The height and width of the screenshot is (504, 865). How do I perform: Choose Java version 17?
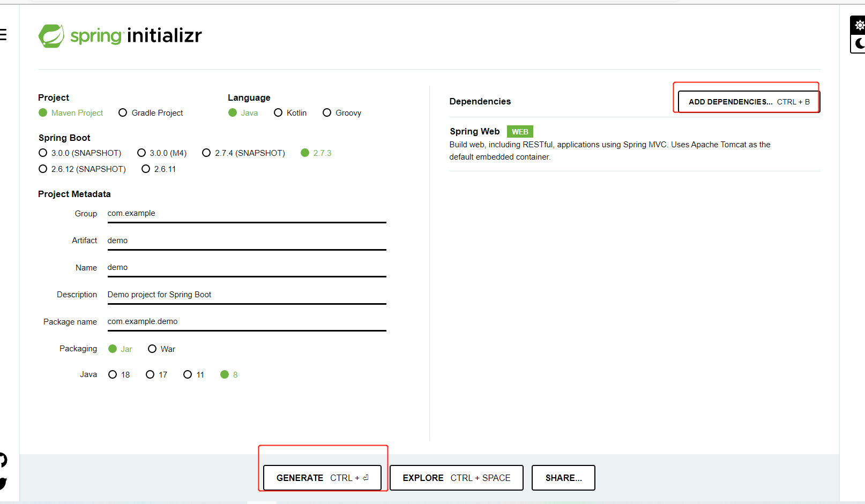pos(150,375)
